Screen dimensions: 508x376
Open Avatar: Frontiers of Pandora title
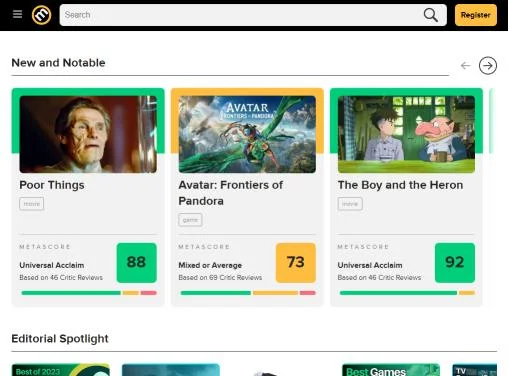tap(231, 193)
